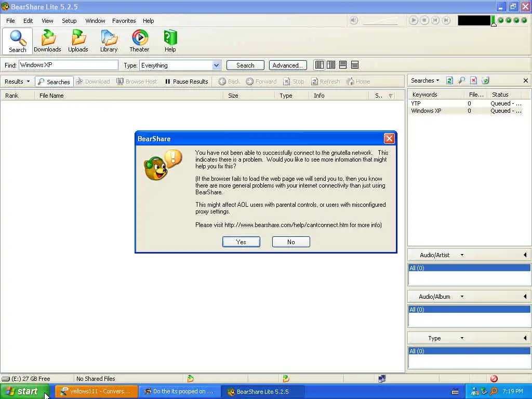Click Pause Results toggle
Screen dimensions: 532x399
(x=187, y=82)
